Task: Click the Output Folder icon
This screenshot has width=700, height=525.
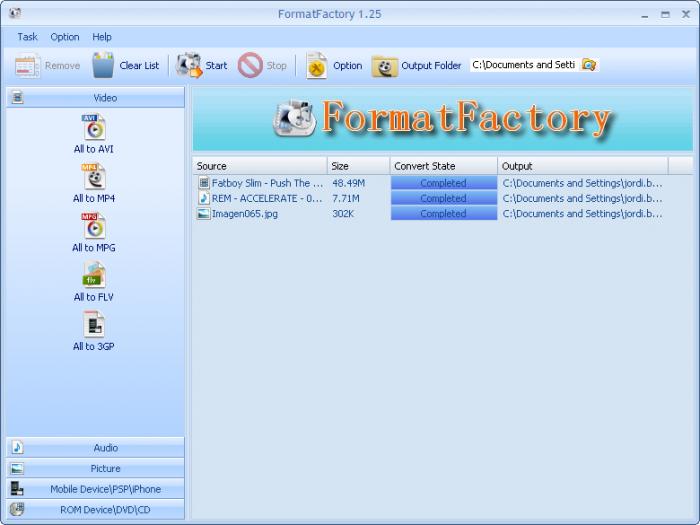Action: [384, 66]
